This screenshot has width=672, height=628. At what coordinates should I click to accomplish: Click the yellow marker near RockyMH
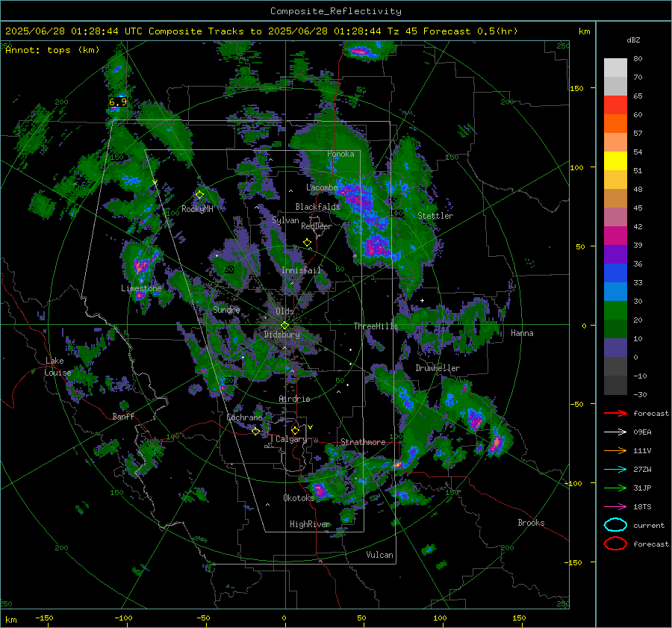(199, 195)
